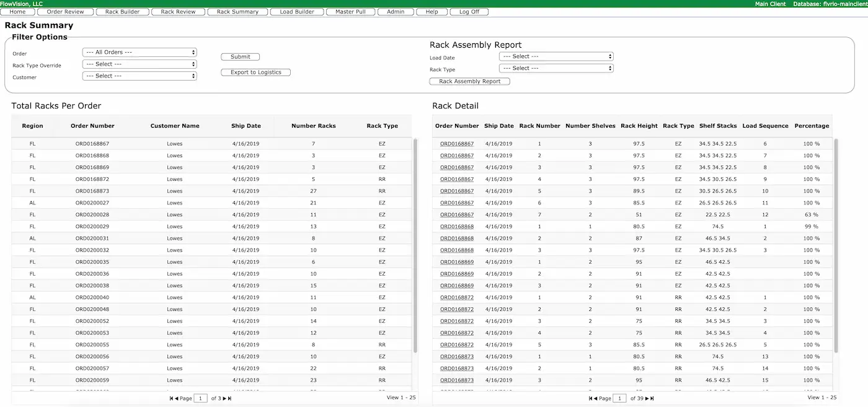The width and height of the screenshot is (868, 407).
Task: Click the Rack Assembly Report button
Action: (469, 81)
